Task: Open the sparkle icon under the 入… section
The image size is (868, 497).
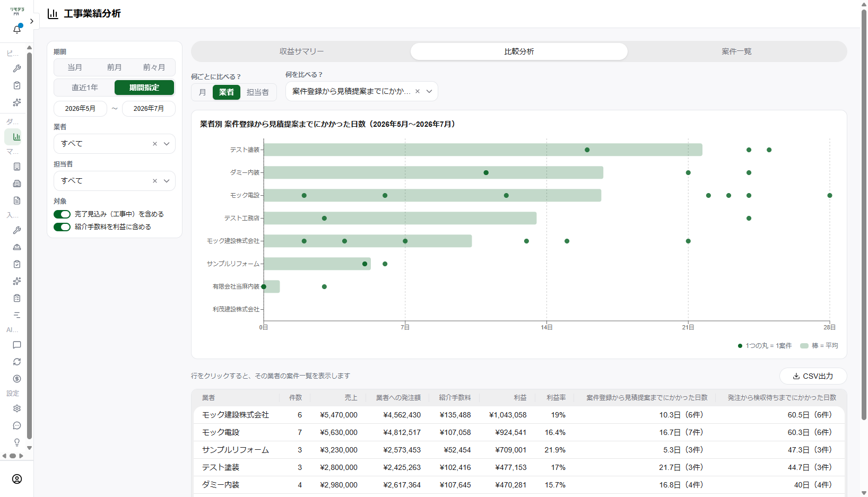Action: (17, 281)
